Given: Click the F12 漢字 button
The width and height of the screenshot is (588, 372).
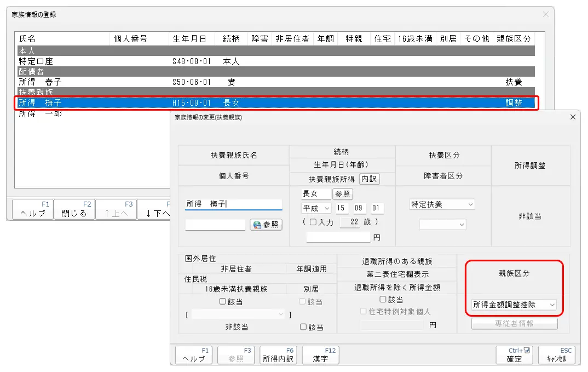Looking at the screenshot, I should click(320, 355).
